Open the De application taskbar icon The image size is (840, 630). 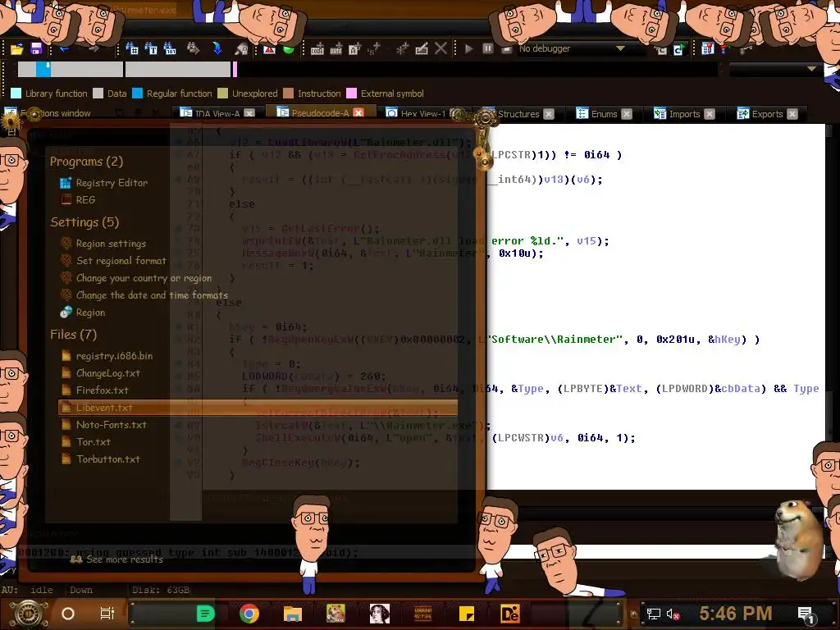509,614
